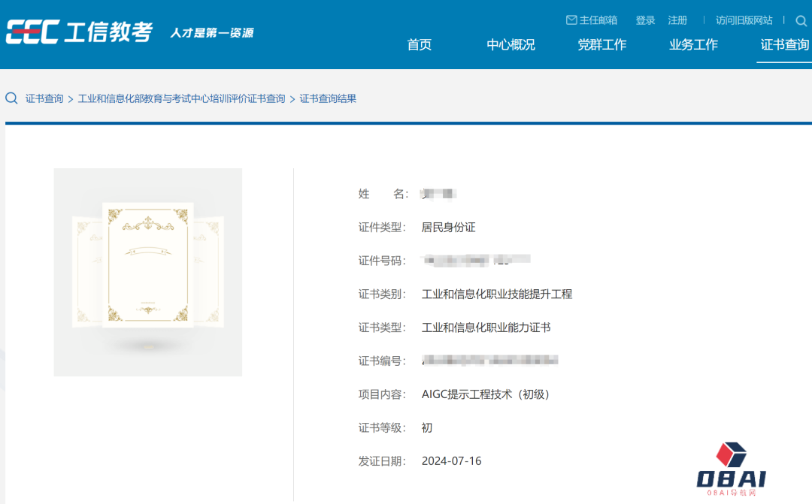Click breadcrumb 证书查询结果
Viewport: 812px width, 504px height.
pyautogui.click(x=328, y=98)
